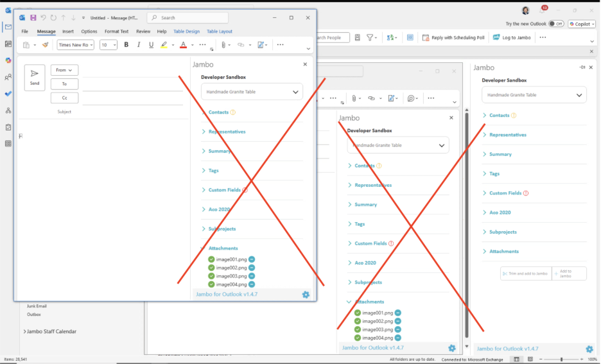The height and width of the screenshot is (364, 601).
Task: Open Calendar view in Outlook sidebar
Action: [x=8, y=44]
